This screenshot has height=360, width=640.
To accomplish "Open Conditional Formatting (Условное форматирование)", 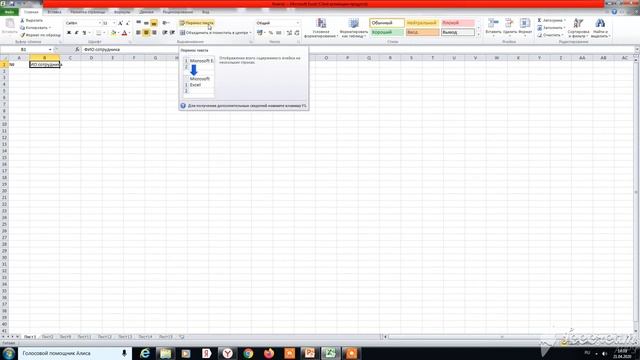I will coord(321,28).
